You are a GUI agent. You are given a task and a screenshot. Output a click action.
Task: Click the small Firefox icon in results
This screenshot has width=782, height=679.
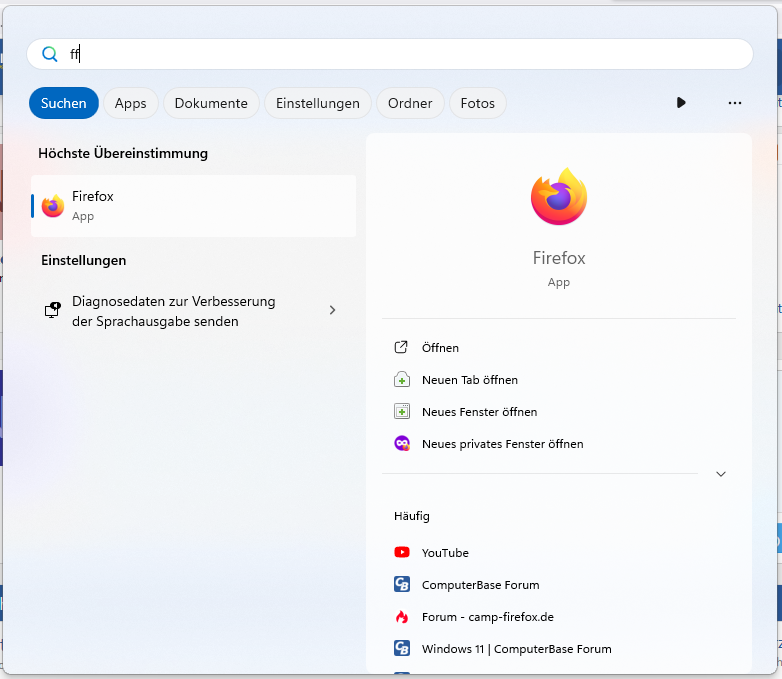coord(53,206)
